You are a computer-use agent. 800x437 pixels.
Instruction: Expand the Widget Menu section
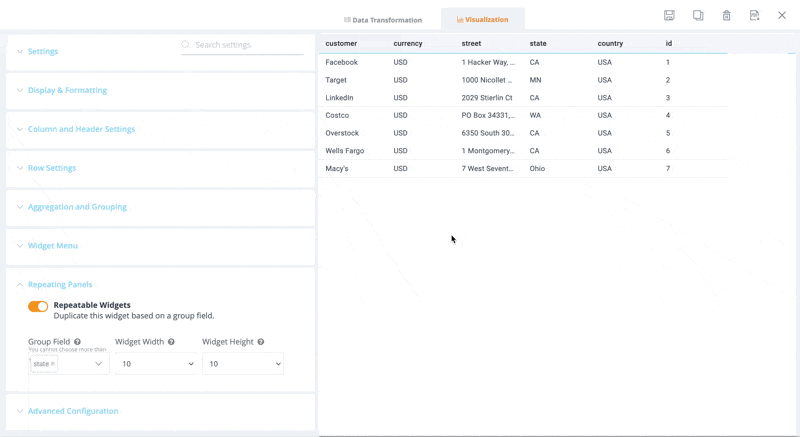pyautogui.click(x=53, y=245)
